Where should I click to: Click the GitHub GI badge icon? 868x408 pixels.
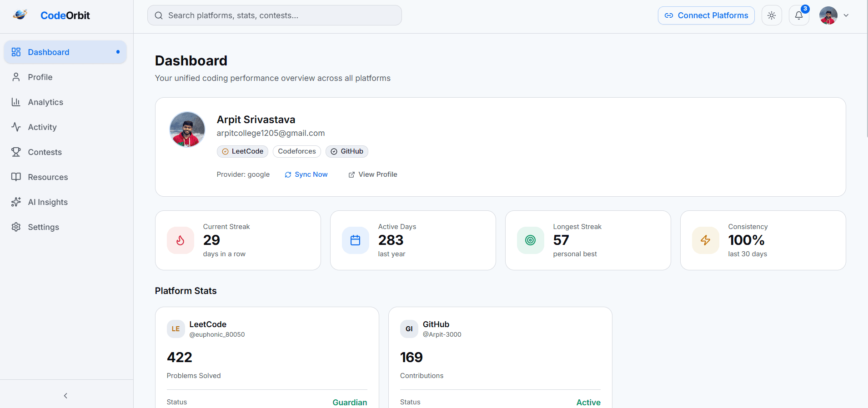click(x=409, y=329)
